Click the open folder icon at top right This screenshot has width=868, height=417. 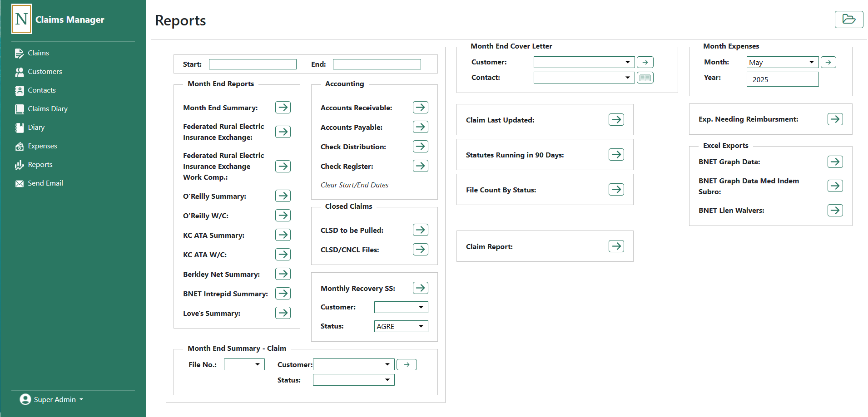click(848, 20)
